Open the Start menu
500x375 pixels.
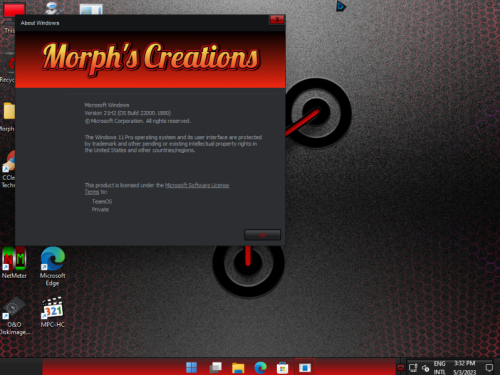191,367
